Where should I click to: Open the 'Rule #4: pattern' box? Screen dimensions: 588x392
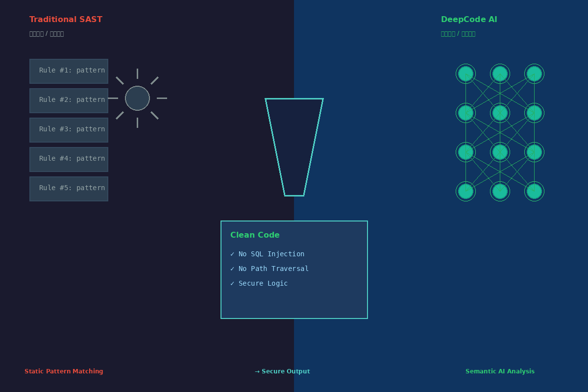point(69,159)
